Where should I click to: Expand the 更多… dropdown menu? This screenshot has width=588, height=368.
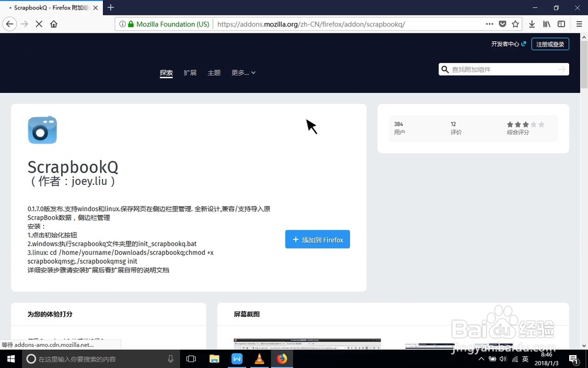coord(243,73)
